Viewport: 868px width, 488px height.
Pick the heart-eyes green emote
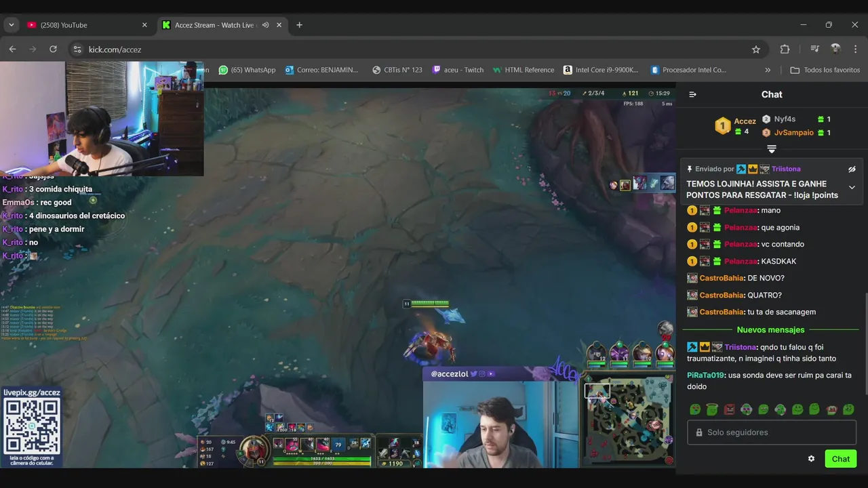pyautogui.click(x=695, y=409)
